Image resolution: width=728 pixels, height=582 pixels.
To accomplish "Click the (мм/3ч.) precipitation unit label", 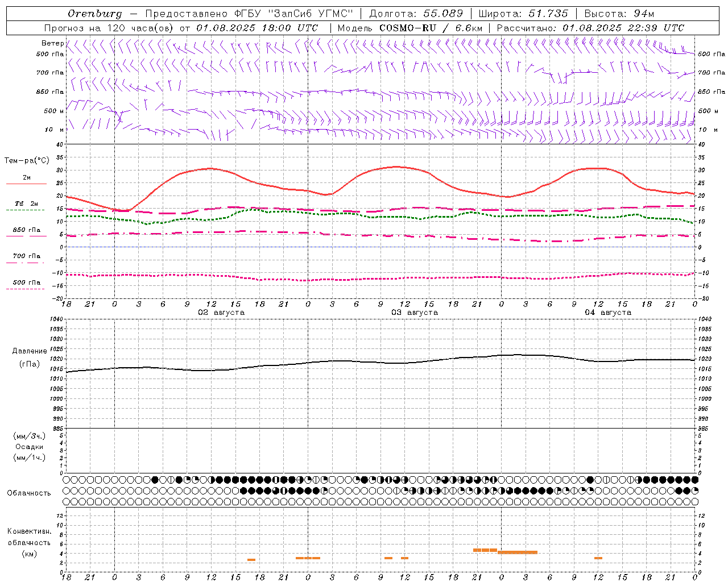I will tap(30, 436).
